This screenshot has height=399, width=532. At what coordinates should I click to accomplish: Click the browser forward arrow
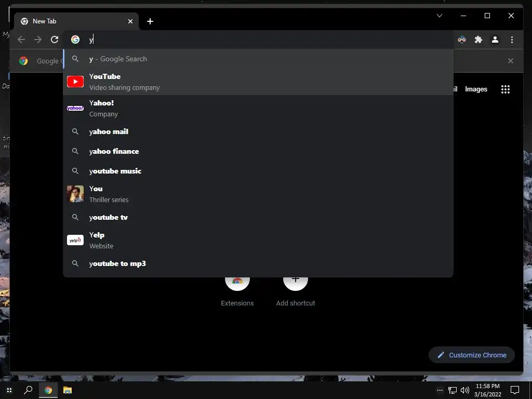pos(38,39)
